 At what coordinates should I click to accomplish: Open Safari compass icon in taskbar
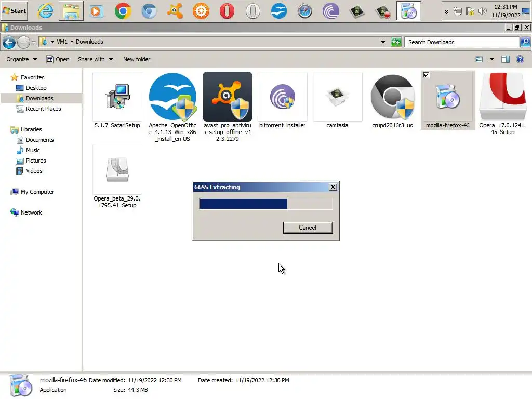(304, 11)
